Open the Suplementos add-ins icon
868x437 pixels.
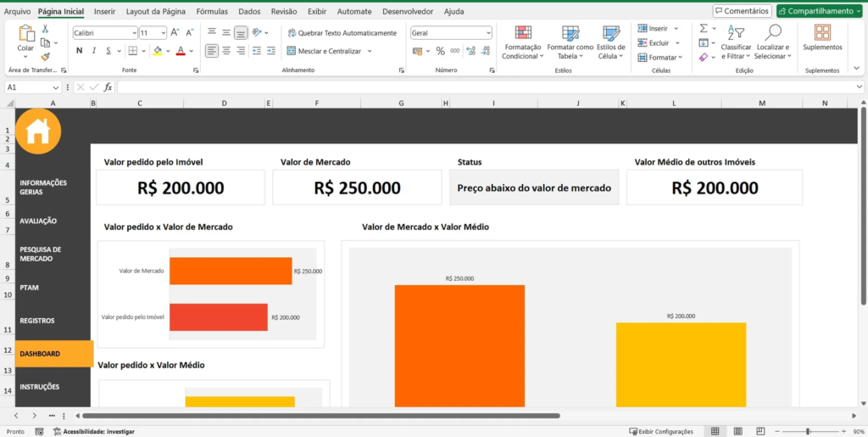pos(821,38)
